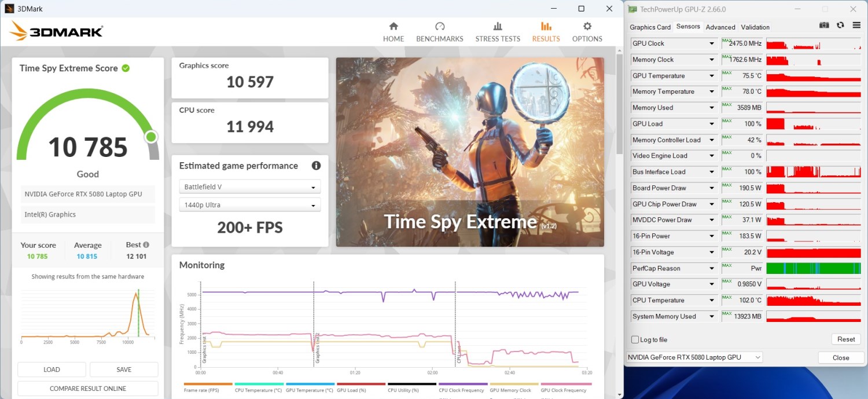Click the score gauge indicator knob
The height and width of the screenshot is (399, 868).
(x=151, y=137)
